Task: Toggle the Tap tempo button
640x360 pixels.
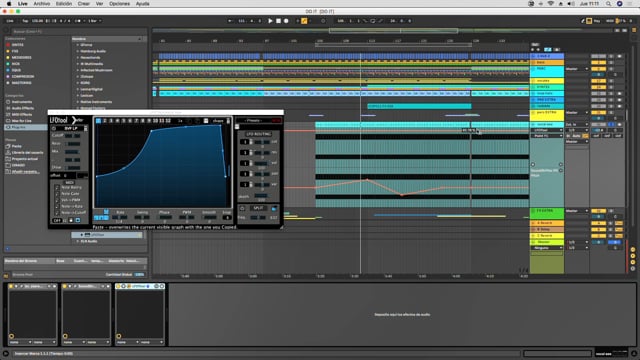Action: click(25, 21)
